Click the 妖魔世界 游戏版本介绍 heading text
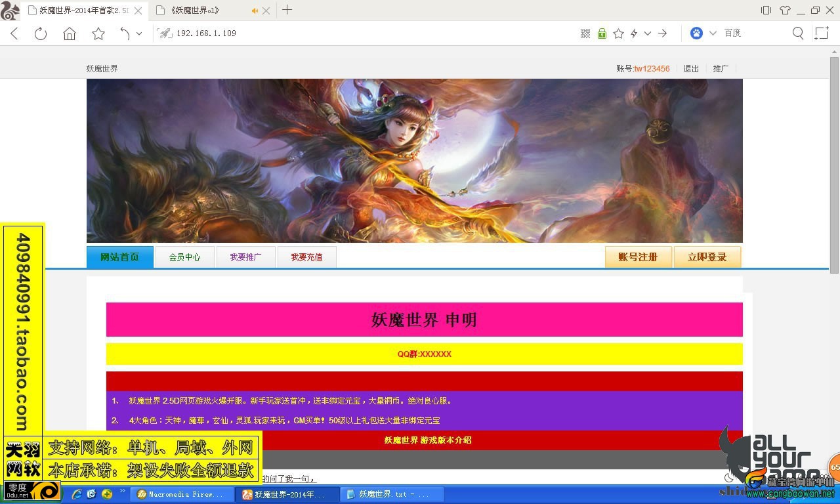The width and height of the screenshot is (840, 504). coord(428,440)
